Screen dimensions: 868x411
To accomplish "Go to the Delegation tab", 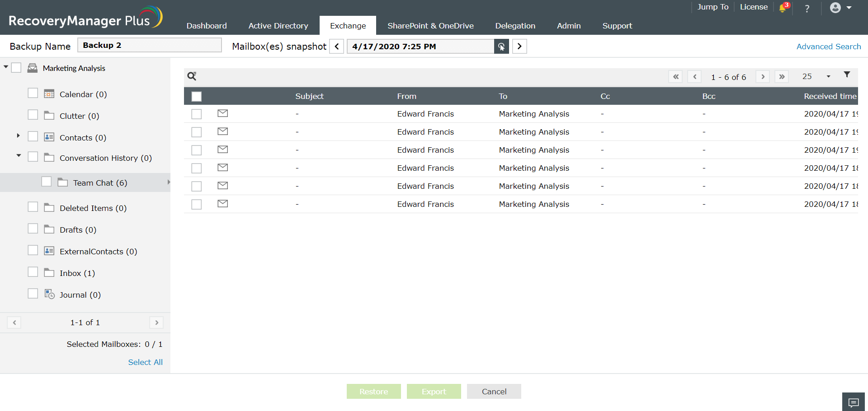I will [515, 26].
